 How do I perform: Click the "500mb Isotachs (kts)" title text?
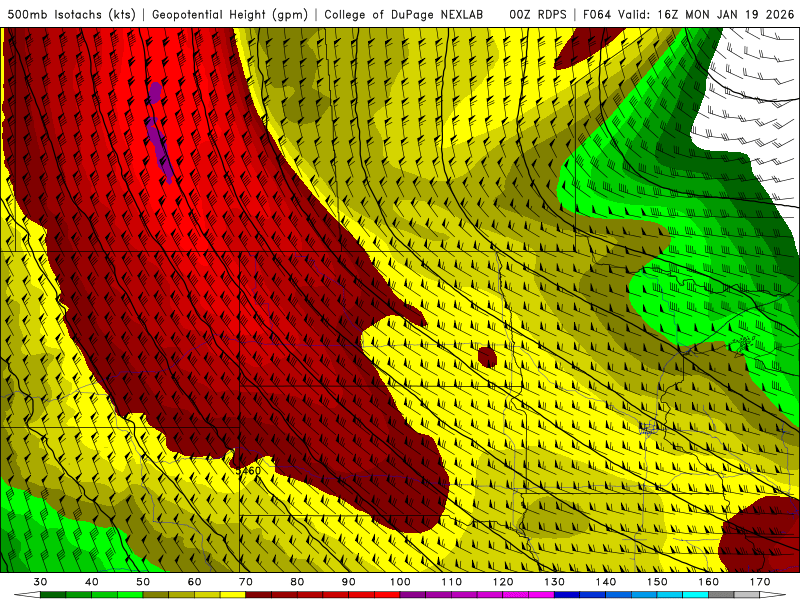[x=71, y=15]
